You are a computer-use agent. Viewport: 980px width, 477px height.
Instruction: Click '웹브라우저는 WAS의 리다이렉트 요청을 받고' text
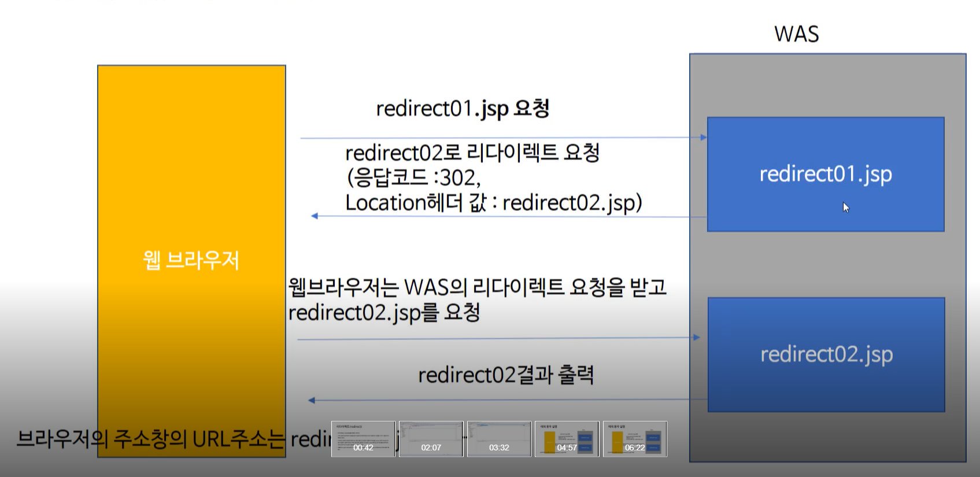(x=478, y=287)
